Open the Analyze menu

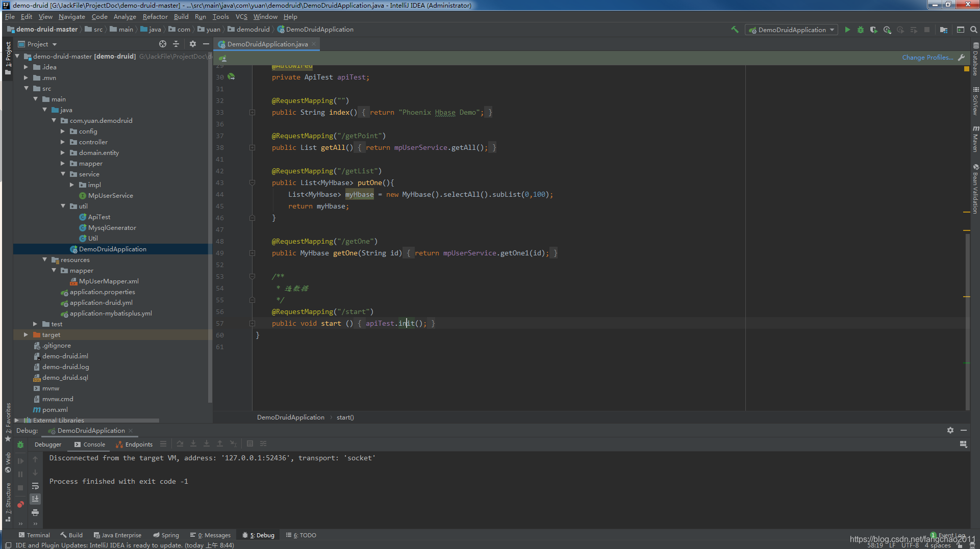124,16
